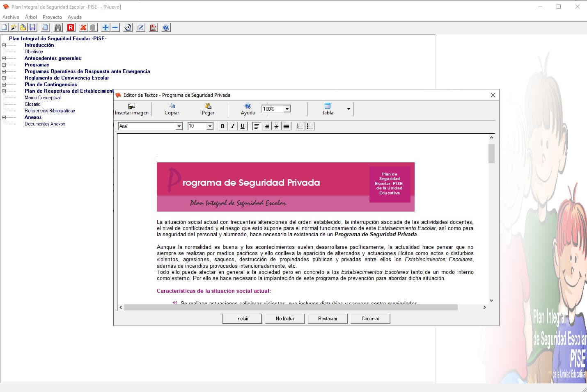This screenshot has height=392, width=587.
Task: Click the glasses icon in main toolbar
Action: [128, 27]
